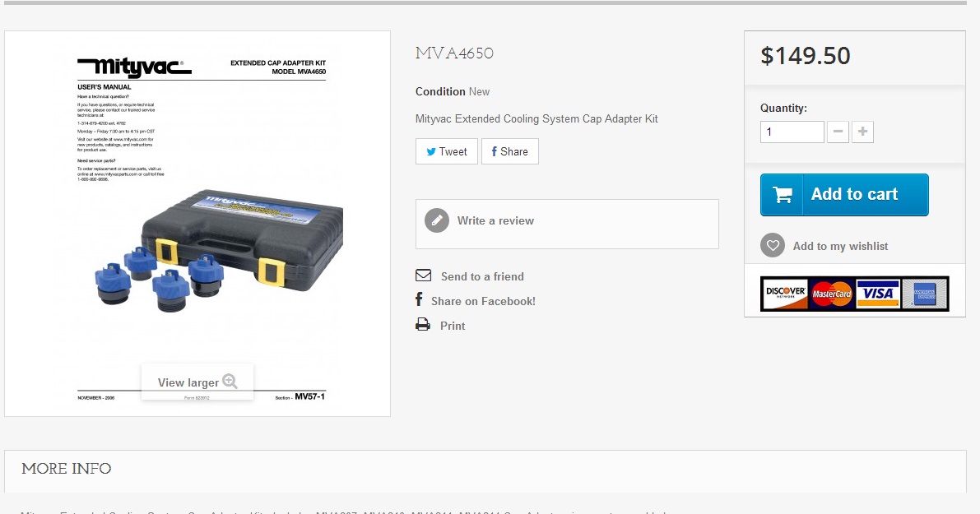Click the $149.50 price text
Image resolution: width=980 pixels, height=514 pixels.
coord(805,56)
